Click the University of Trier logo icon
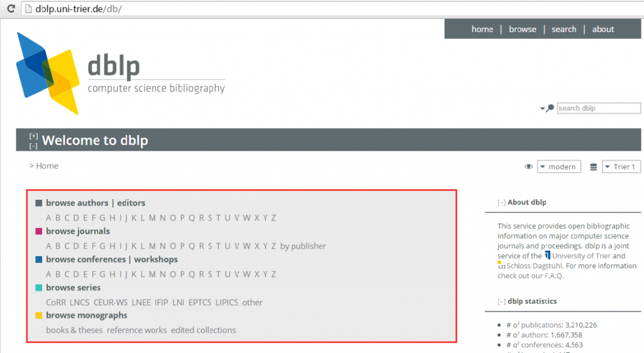Image resolution: width=644 pixels, height=353 pixels. (548, 256)
